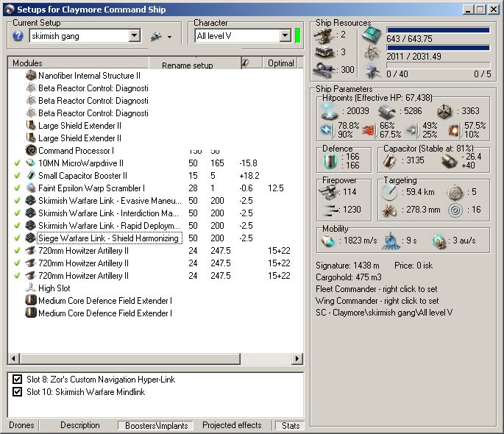The width and height of the screenshot is (504, 434).
Task: Click the speed icon showing 1823 m/s
Action: pos(328,241)
